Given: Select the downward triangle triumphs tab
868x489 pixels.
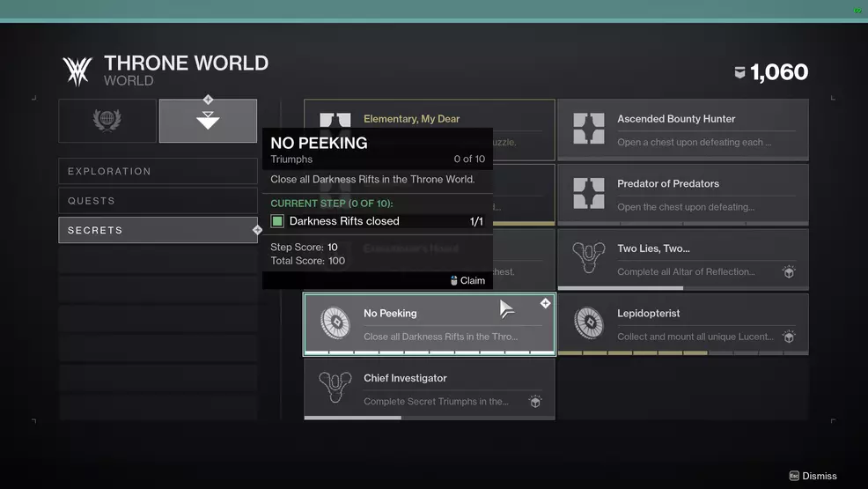Looking at the screenshot, I should (208, 121).
